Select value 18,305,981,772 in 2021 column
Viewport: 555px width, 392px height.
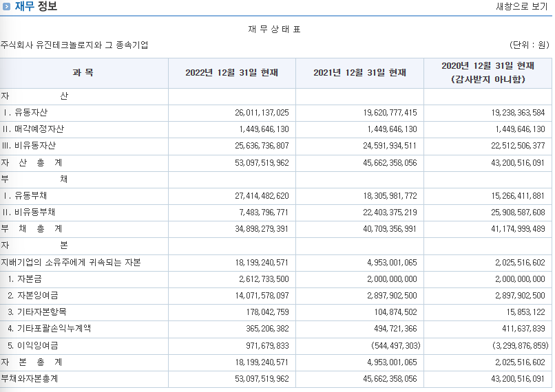point(390,196)
